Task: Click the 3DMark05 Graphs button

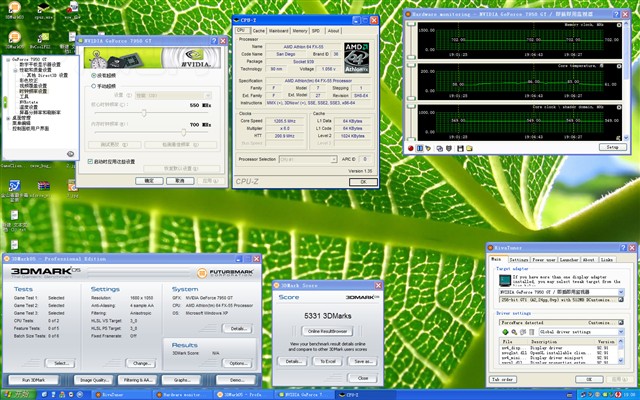Action: pyautogui.click(x=182, y=380)
